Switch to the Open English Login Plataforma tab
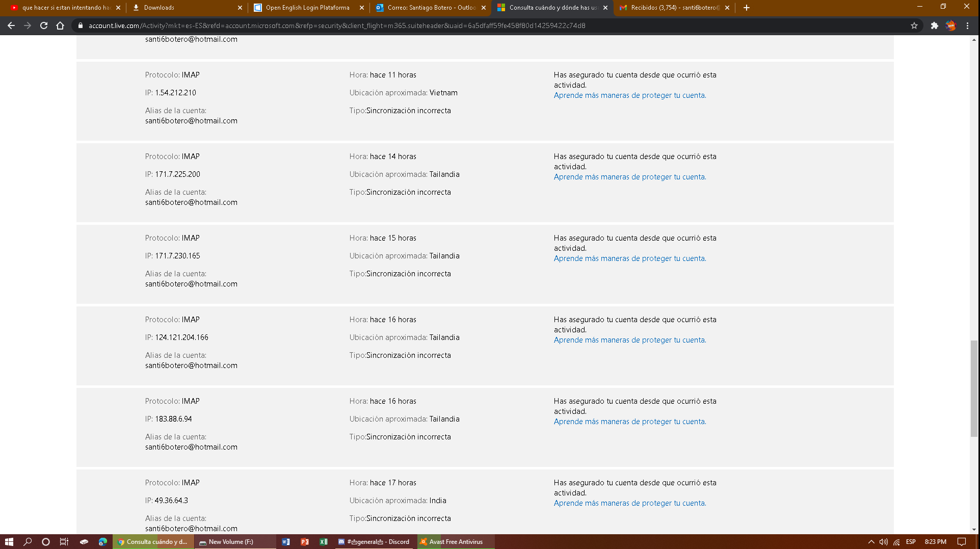980x549 pixels. pyautogui.click(x=308, y=8)
